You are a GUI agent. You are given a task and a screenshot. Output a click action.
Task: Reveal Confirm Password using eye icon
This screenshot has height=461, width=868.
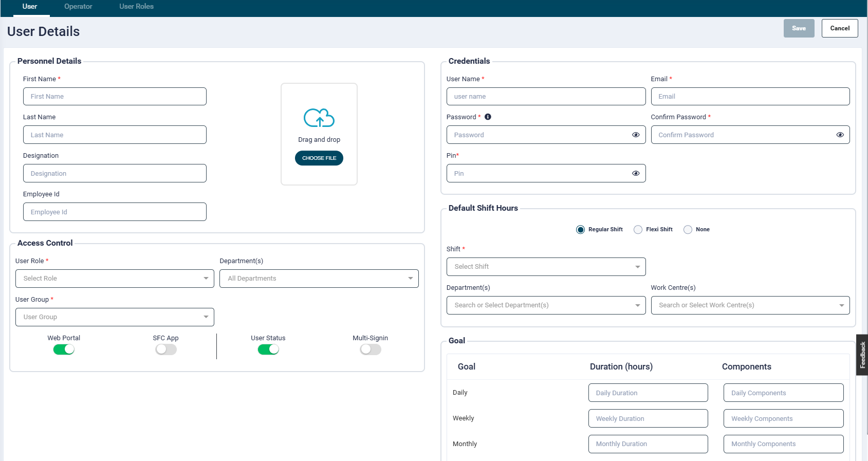tap(840, 135)
